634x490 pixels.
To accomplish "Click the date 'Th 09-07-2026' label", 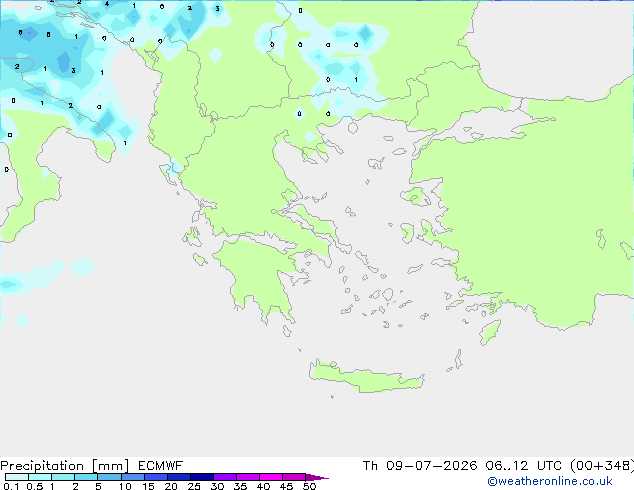I will click(420, 466).
